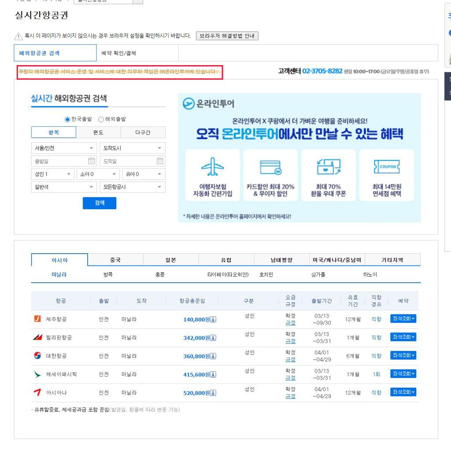Open the 서울/인천 departure city dropdown
The height and width of the screenshot is (476, 451).
(64, 148)
